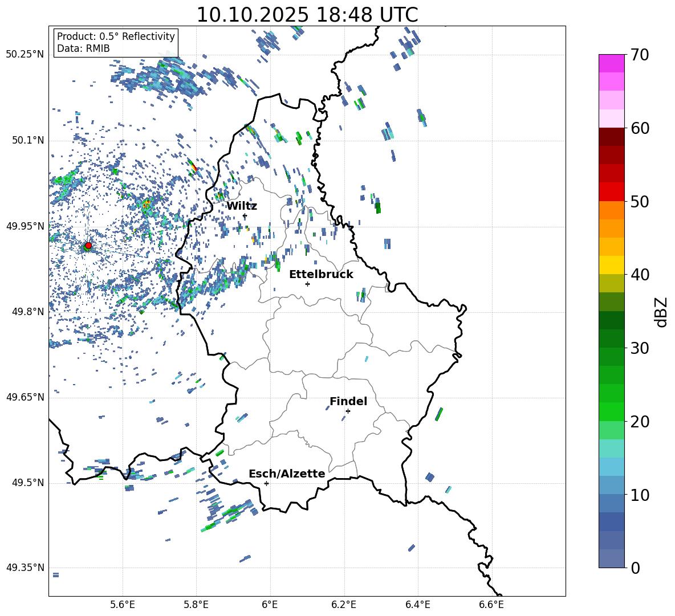Screen dimensions: 675x616
Task: Click the 6.2°E longitude tick label
Action: click(344, 604)
